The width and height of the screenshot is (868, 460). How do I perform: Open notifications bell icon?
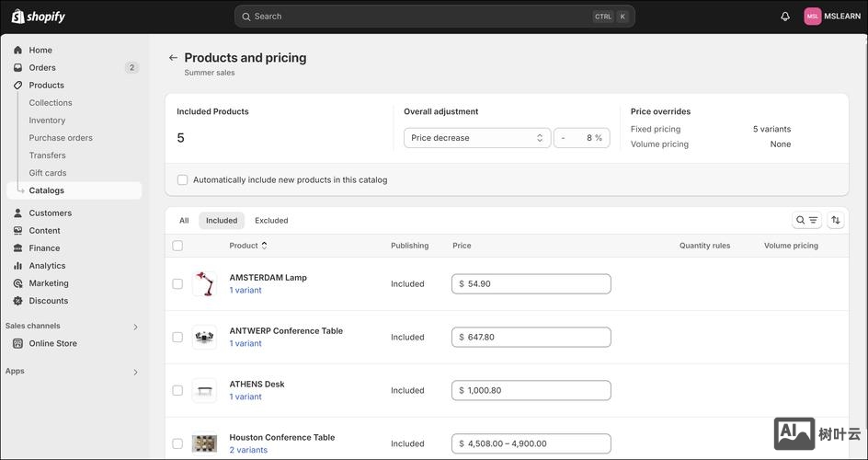[785, 17]
